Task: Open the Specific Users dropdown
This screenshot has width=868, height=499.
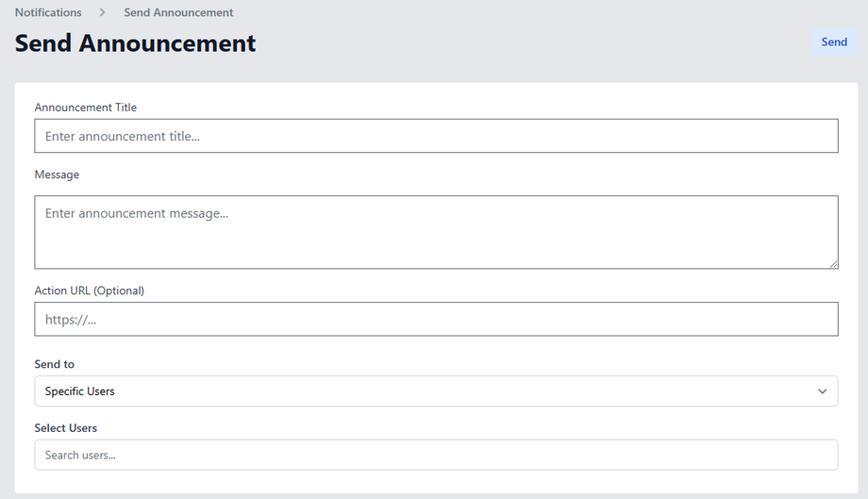Action: [436, 391]
